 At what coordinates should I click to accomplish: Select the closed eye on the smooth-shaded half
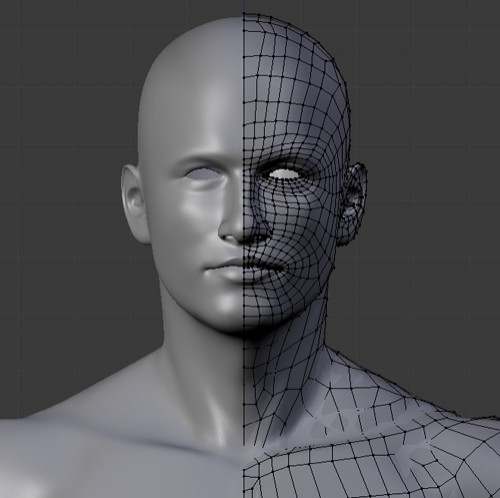pos(202,174)
